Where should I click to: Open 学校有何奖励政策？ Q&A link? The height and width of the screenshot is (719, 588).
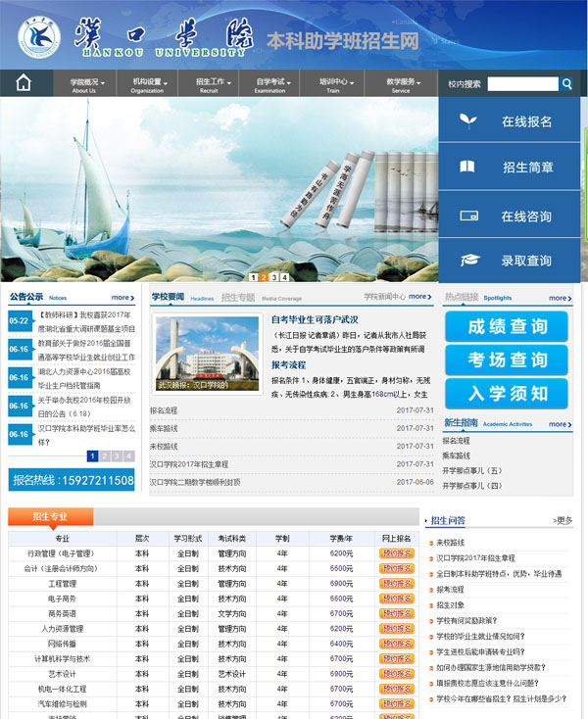click(x=466, y=621)
